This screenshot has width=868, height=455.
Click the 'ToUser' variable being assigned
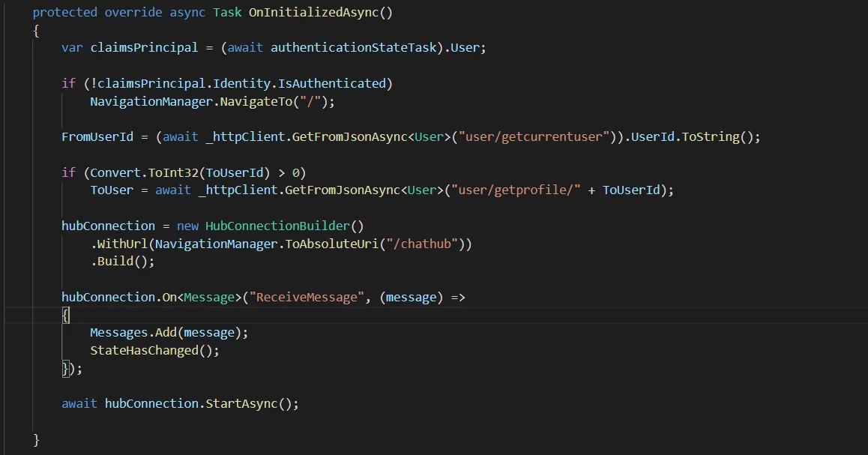112,190
